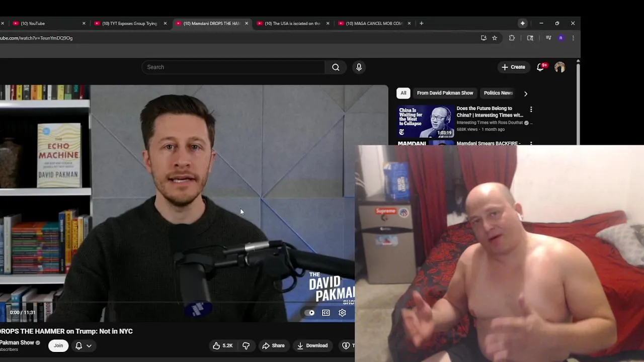The image size is (644, 362).
Task: Click the 0:00 / 11:31 time display
Action: point(23,313)
